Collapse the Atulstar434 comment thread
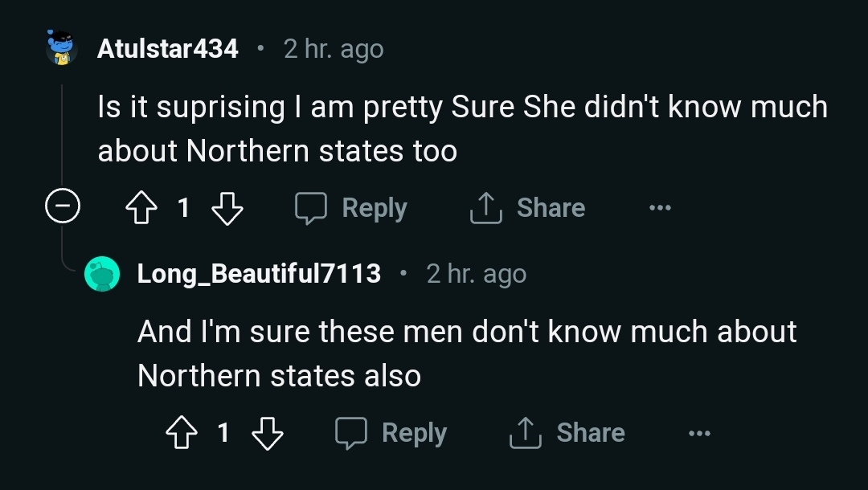Screen dimensions: 868x490 [62, 208]
